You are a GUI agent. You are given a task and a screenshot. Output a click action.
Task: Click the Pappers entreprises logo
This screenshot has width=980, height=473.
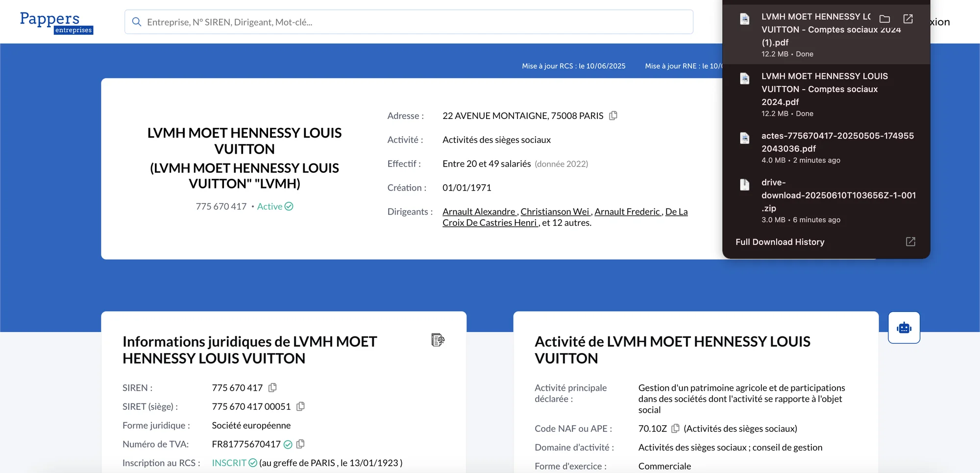56,23
